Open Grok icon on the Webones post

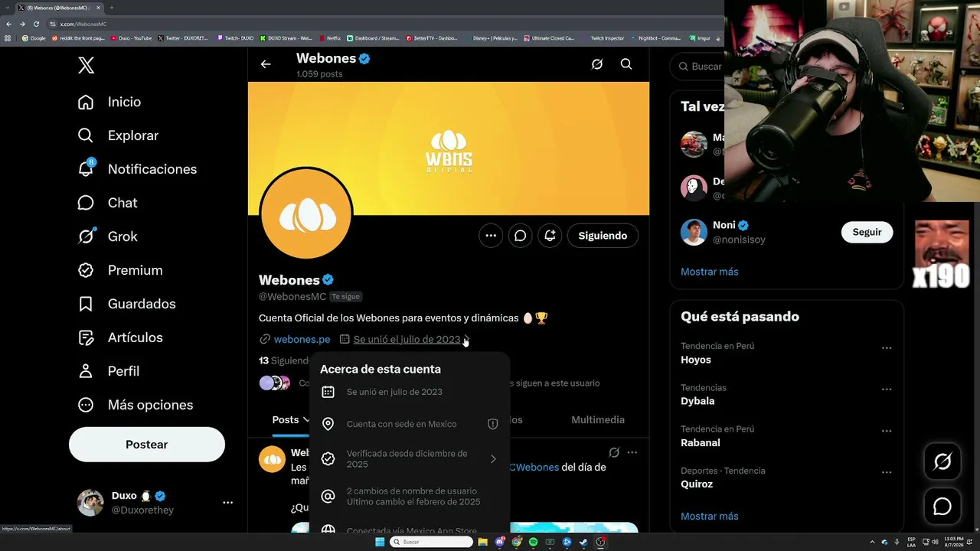pyautogui.click(x=614, y=452)
